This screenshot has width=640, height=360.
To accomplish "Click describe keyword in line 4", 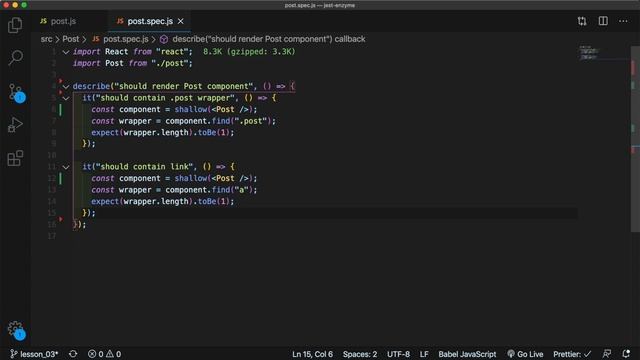I will (91, 86).
